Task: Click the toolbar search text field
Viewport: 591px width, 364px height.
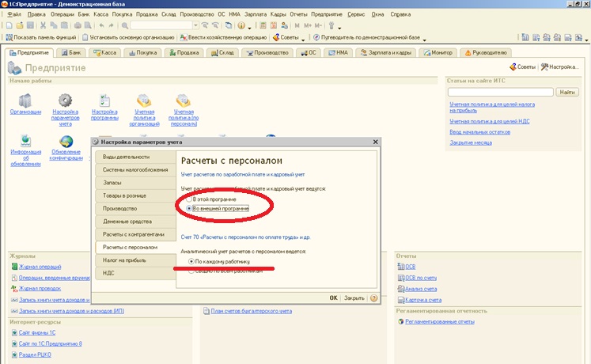Action: click(x=161, y=25)
